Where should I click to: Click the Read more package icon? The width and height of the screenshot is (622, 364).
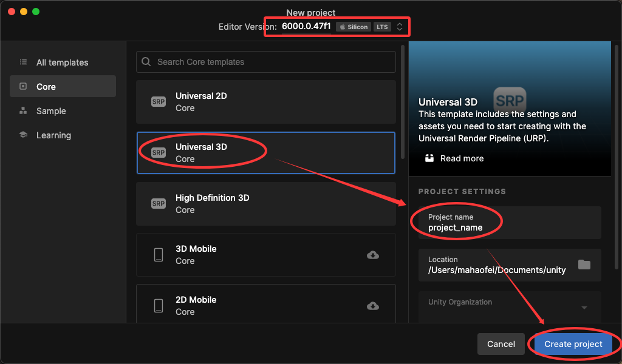point(429,158)
